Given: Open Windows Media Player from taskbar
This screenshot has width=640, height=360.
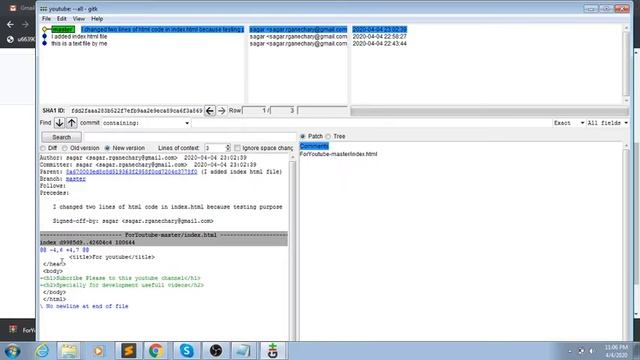Looking at the screenshot, I should pyautogui.click(x=98, y=351).
